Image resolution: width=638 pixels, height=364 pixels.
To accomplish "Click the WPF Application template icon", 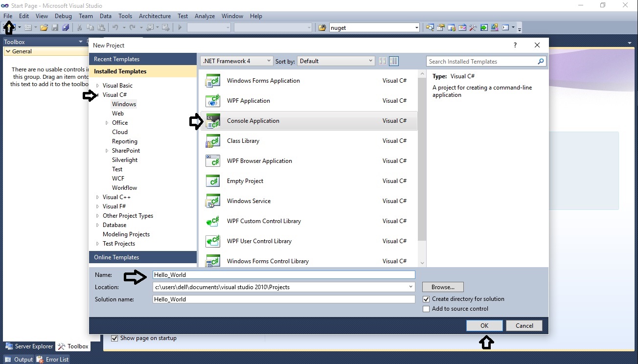I will 212,101.
